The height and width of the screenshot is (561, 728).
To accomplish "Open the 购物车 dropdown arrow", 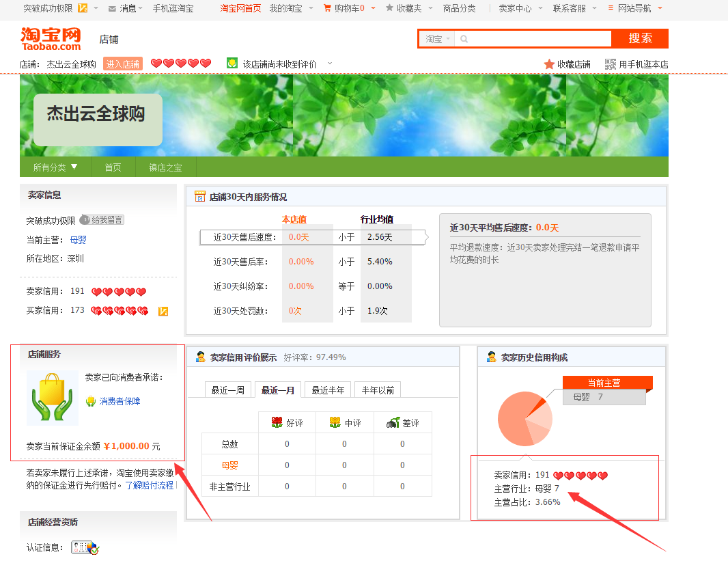I will pos(374,8).
